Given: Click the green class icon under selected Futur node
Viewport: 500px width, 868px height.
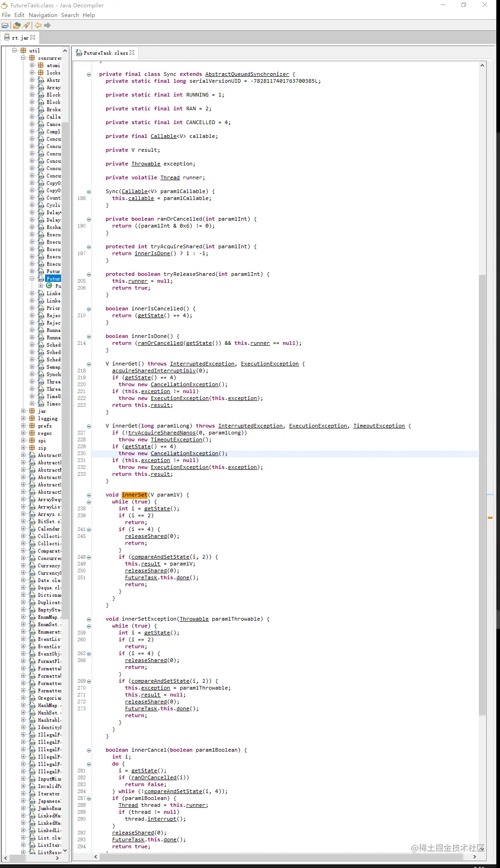Looking at the screenshot, I should pos(49,286).
